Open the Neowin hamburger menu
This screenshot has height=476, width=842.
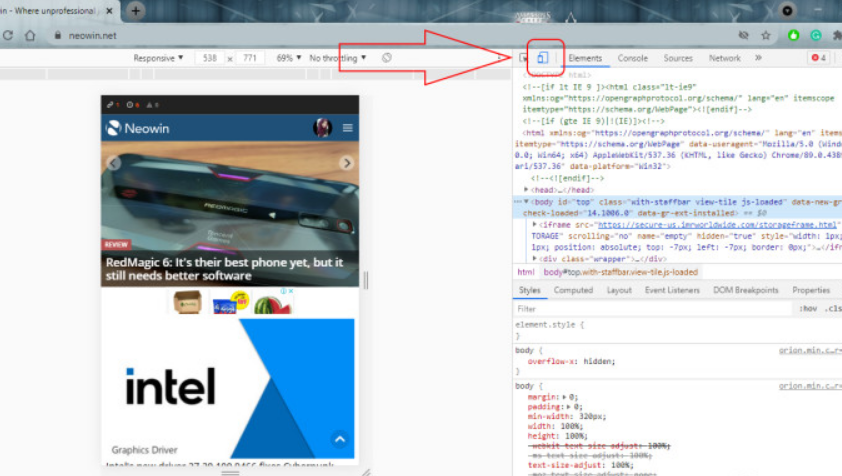point(347,128)
